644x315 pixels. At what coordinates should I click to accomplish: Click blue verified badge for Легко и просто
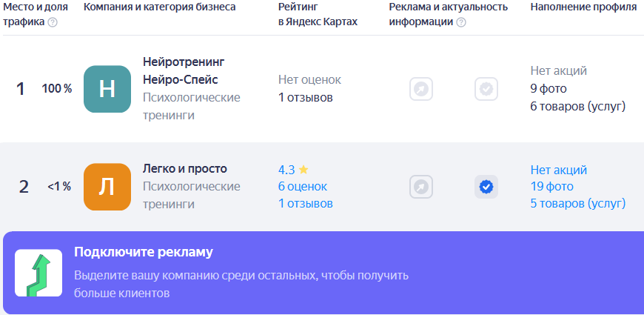(486, 187)
